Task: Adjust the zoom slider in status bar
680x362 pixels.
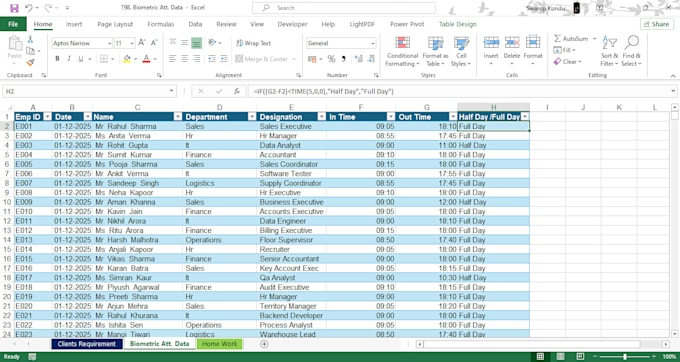Action: tap(624, 356)
